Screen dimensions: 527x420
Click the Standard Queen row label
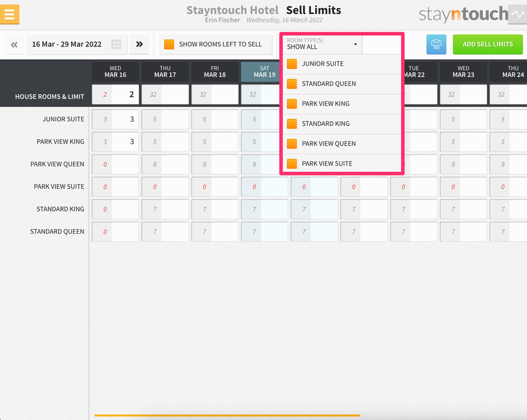coord(57,231)
